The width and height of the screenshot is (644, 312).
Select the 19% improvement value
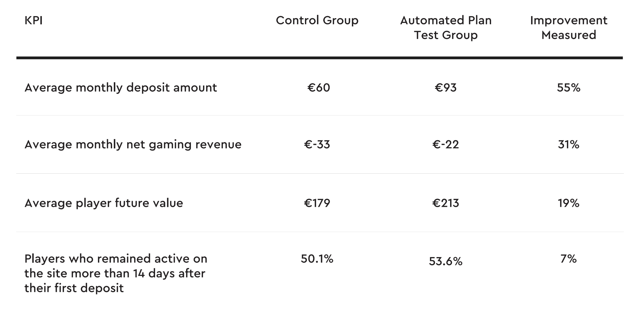pyautogui.click(x=569, y=203)
